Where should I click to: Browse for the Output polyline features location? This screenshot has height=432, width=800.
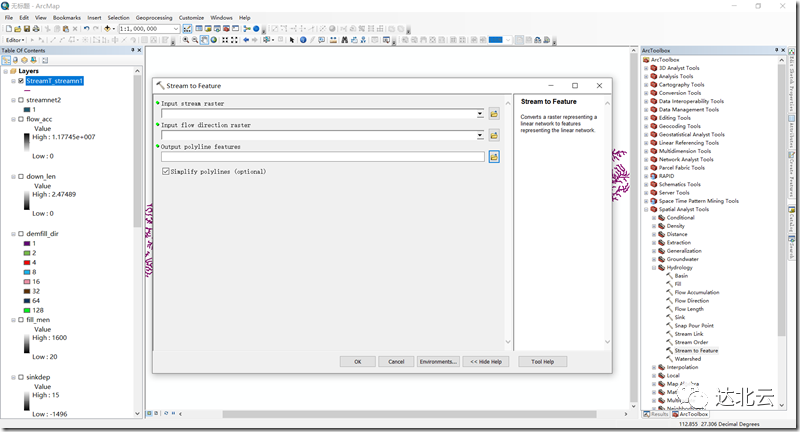click(494, 157)
